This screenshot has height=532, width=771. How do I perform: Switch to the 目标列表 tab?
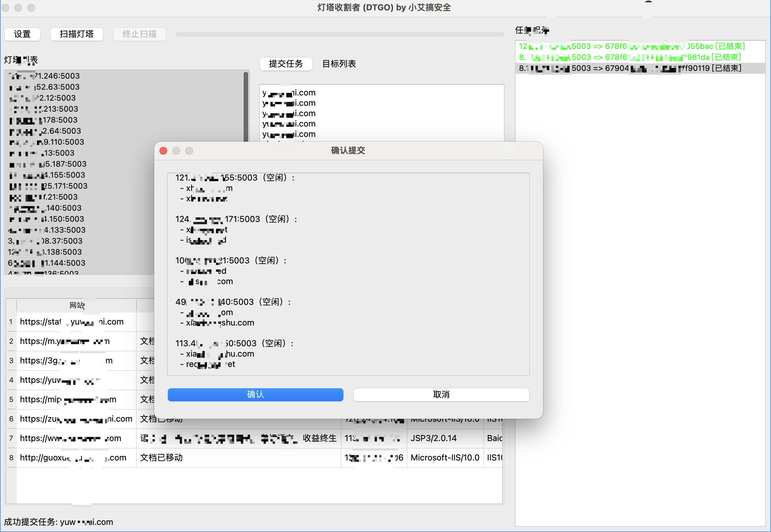pos(339,64)
